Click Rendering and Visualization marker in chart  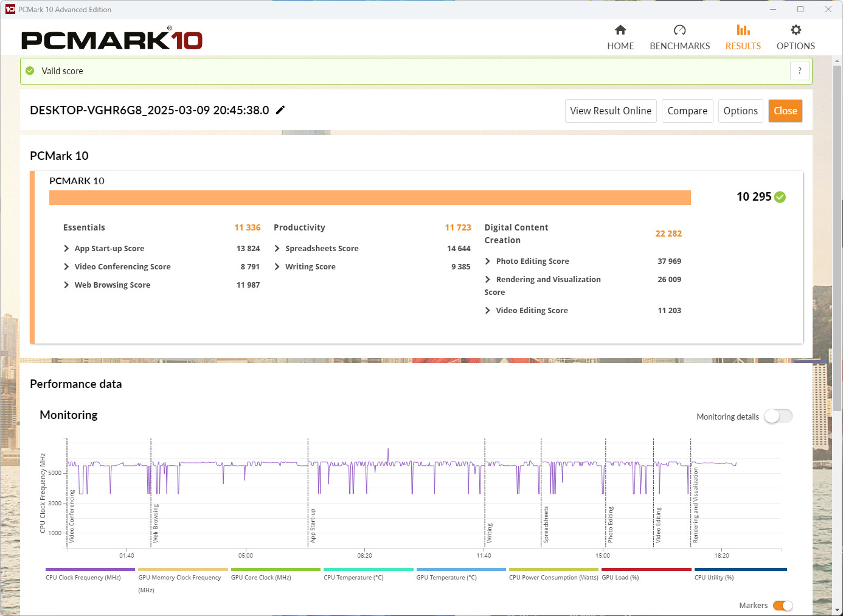pos(695,505)
